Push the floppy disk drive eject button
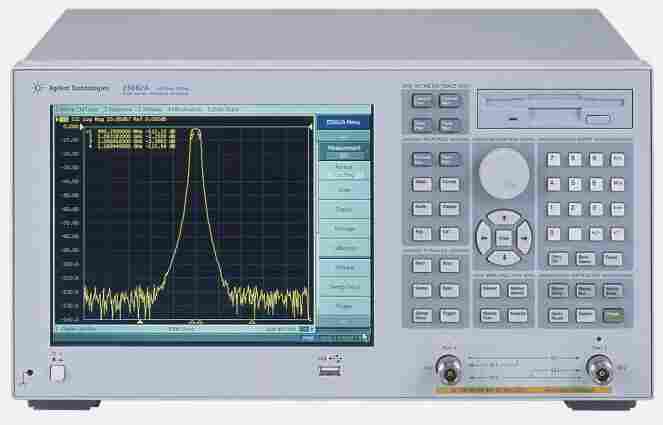Image resolution: width=663 pixels, height=425 pixels. click(x=599, y=120)
